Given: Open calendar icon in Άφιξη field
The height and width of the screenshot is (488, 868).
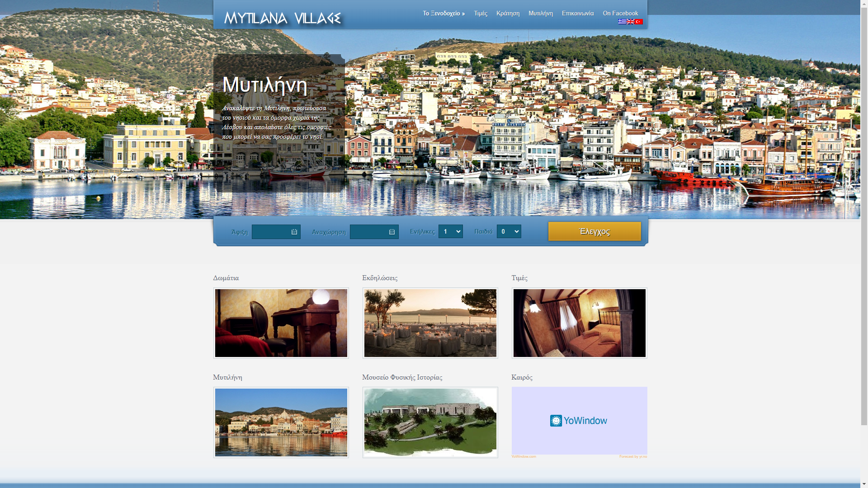Looking at the screenshot, I should pos(294,232).
